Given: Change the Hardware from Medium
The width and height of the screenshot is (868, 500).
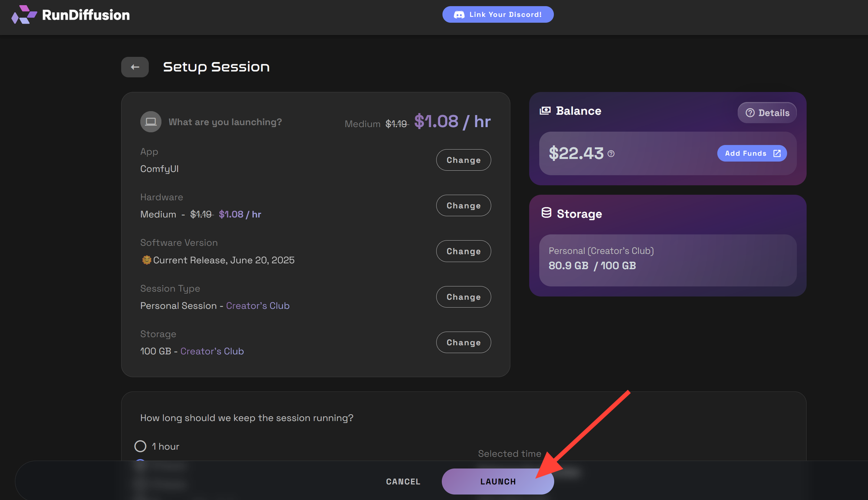Looking at the screenshot, I should pos(464,205).
